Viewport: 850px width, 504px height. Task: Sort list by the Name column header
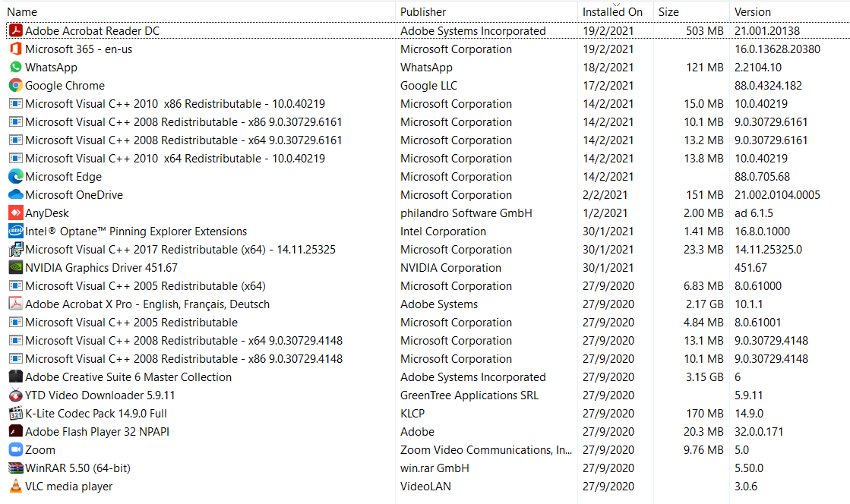click(22, 12)
